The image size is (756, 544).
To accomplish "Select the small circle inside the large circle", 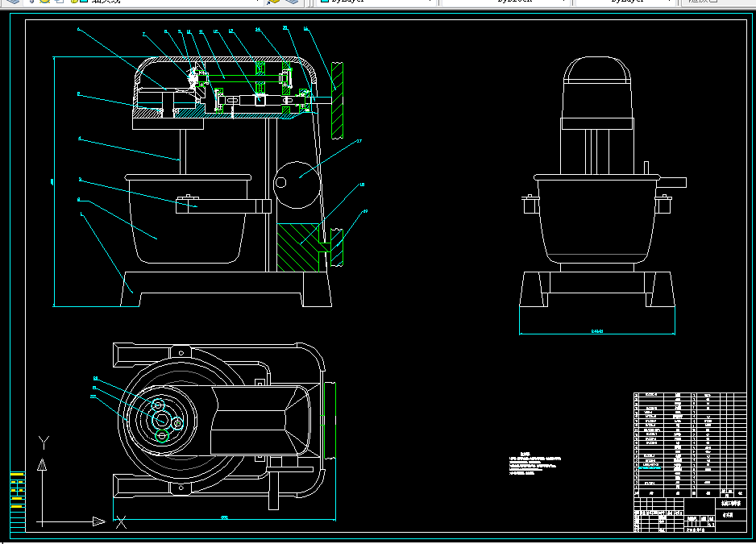I will 281,182.
